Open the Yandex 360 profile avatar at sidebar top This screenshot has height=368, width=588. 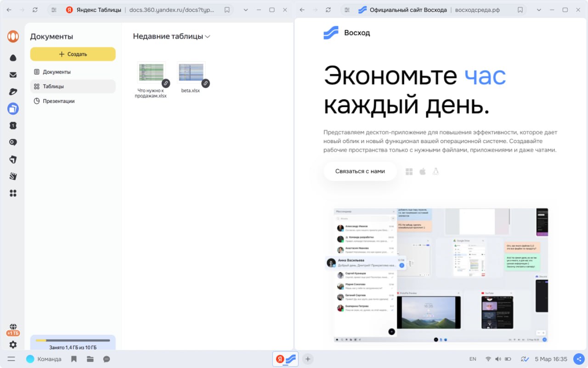(13, 36)
